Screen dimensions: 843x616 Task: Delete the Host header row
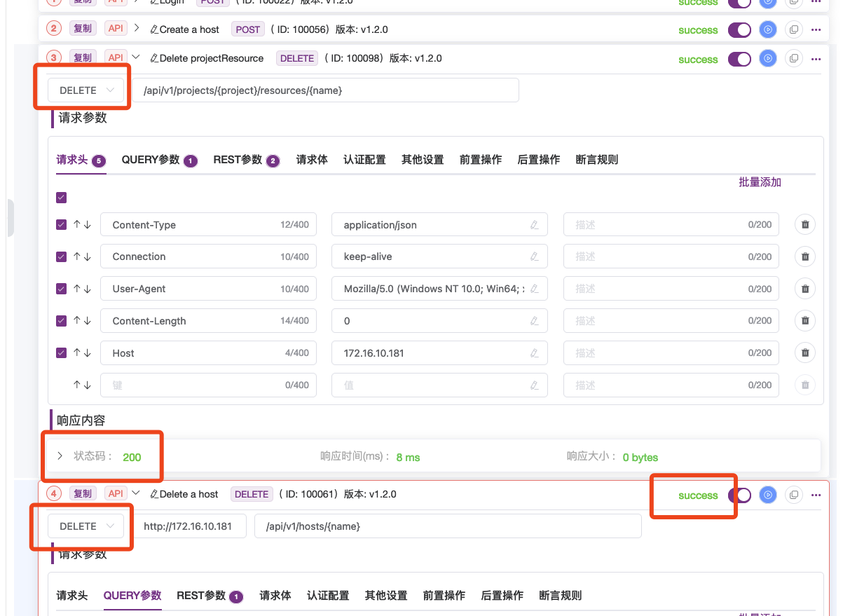(804, 353)
